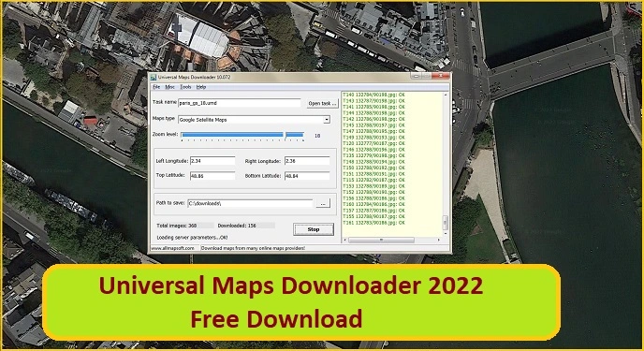Click the Stop button
This screenshot has height=351, width=644.
click(x=314, y=229)
